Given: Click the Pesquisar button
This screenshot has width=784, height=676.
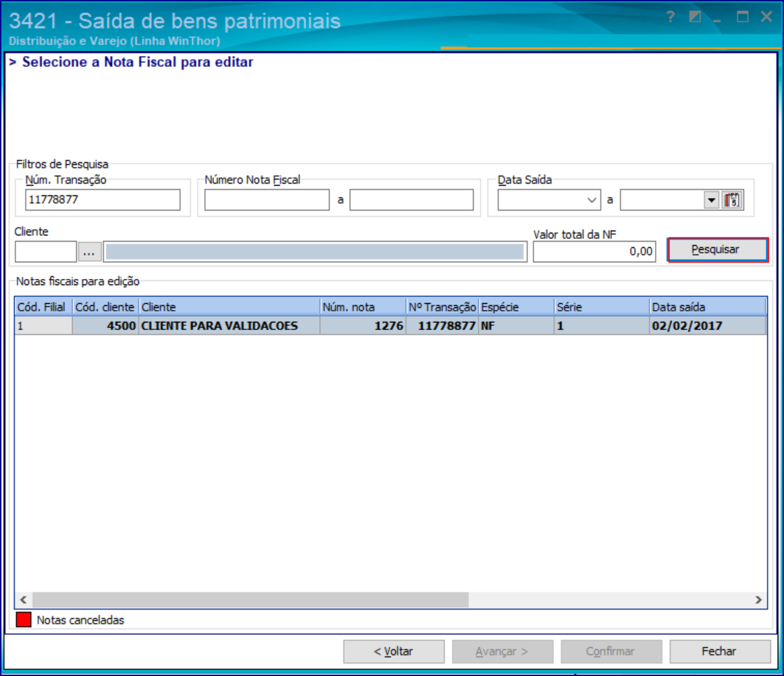Looking at the screenshot, I should (718, 249).
